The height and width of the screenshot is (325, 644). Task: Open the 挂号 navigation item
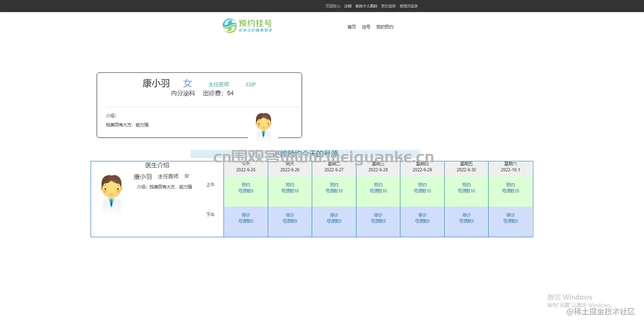point(366,27)
